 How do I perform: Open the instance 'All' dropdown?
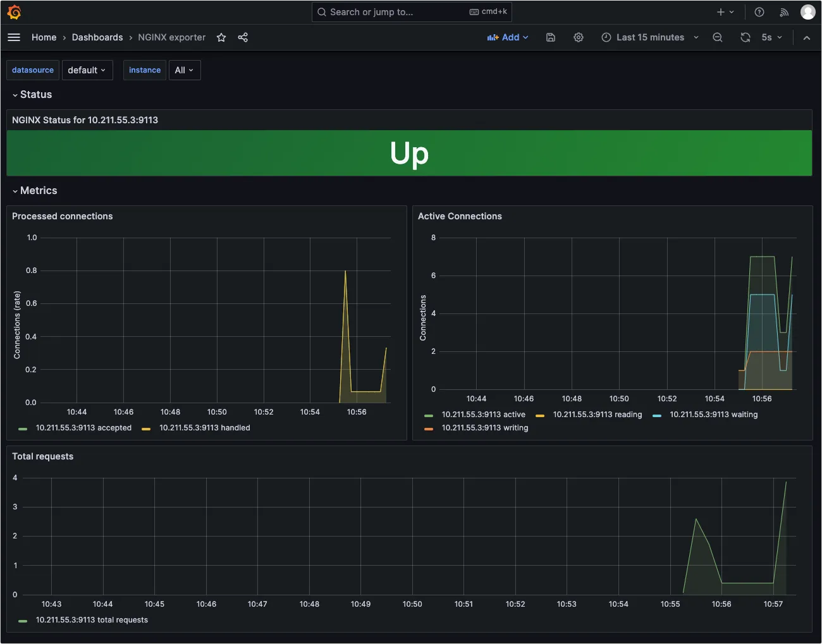[x=184, y=70]
